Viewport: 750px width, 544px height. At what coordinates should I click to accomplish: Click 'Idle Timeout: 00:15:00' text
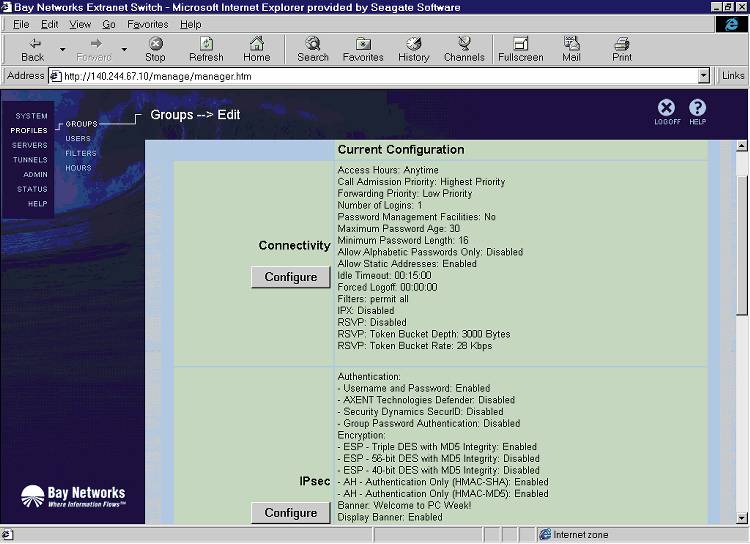pyautogui.click(x=384, y=276)
